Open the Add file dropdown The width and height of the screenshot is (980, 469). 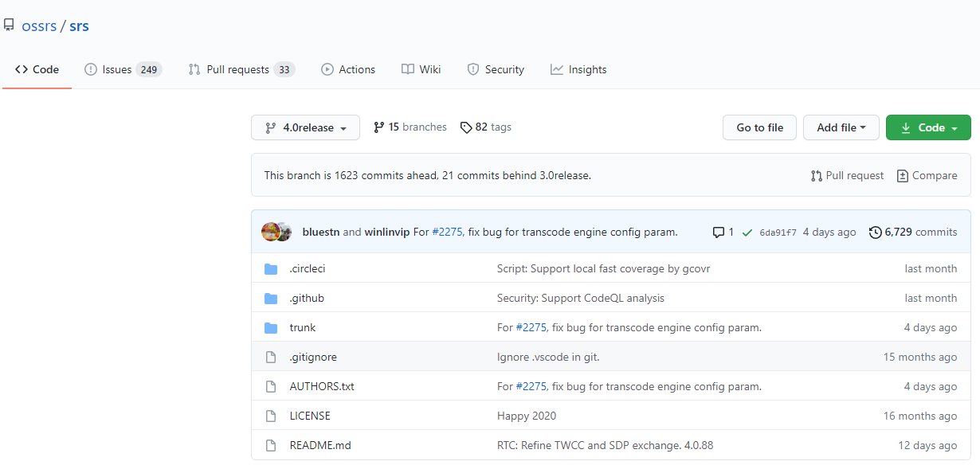click(x=841, y=127)
